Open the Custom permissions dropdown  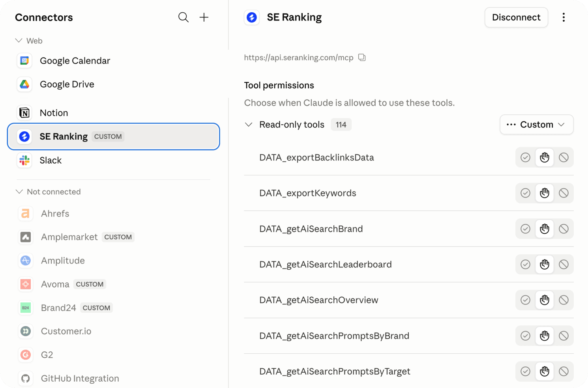click(x=537, y=125)
